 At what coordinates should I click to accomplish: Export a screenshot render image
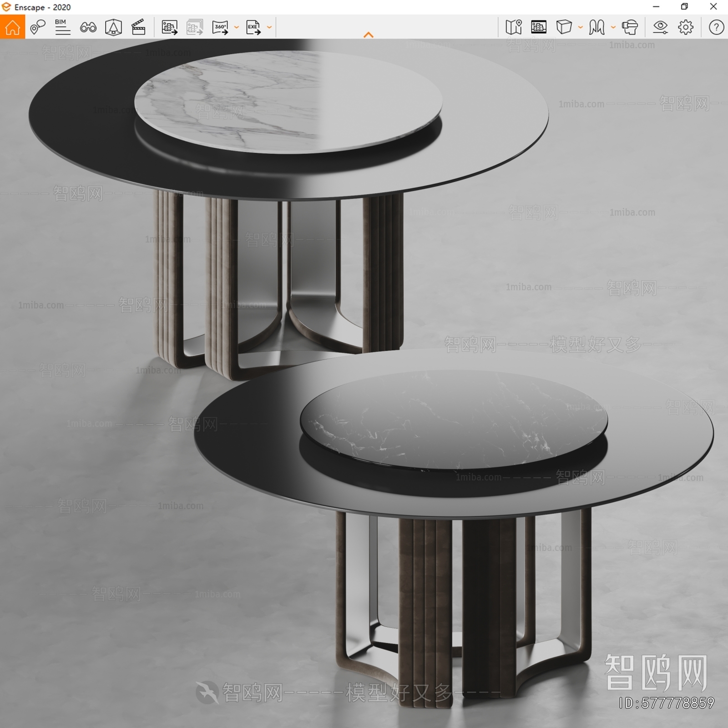point(170,27)
